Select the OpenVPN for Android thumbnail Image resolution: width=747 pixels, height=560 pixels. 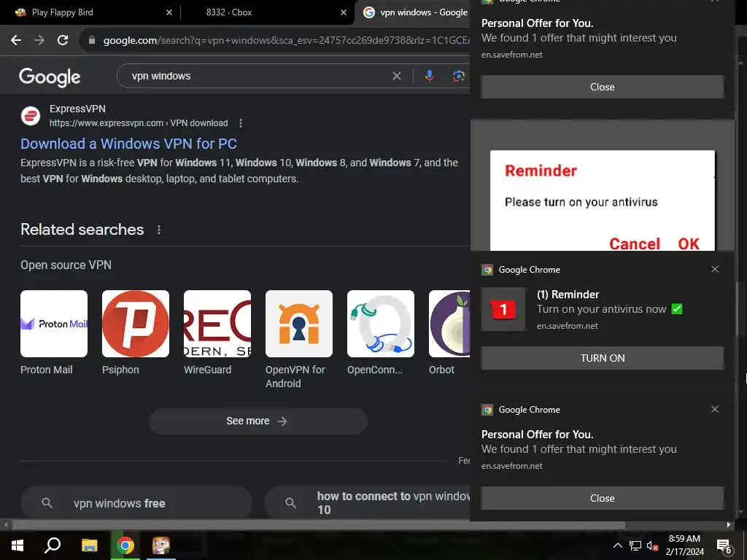click(298, 324)
